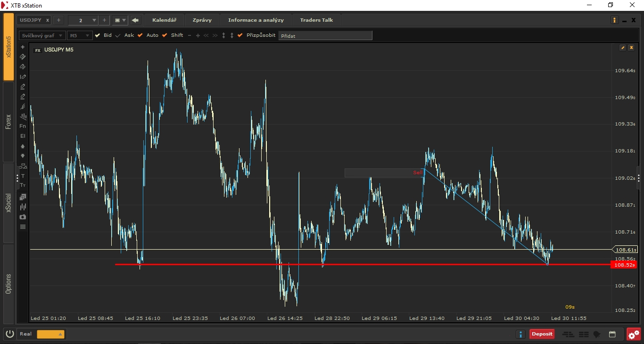This screenshot has height=344, width=644.
Task: Close the USDJPY tab with its x
Action: point(48,20)
